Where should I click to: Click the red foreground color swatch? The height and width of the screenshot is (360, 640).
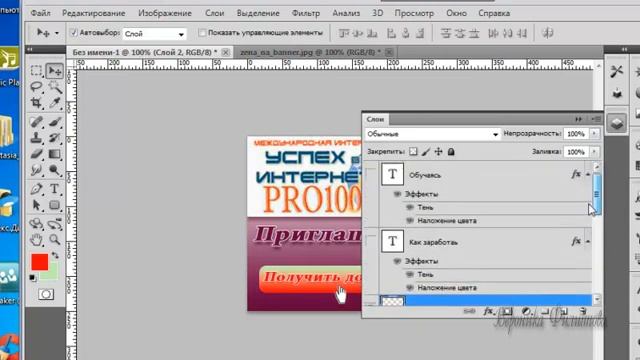40,262
